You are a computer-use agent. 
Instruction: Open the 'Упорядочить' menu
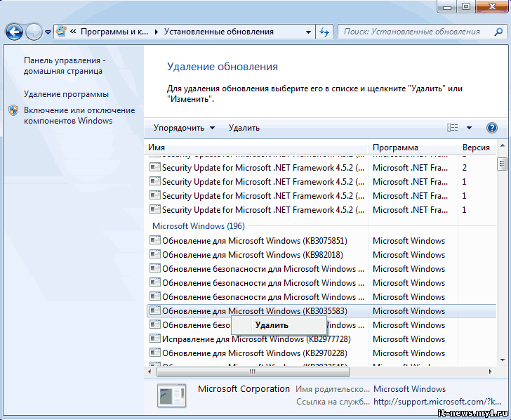184,128
